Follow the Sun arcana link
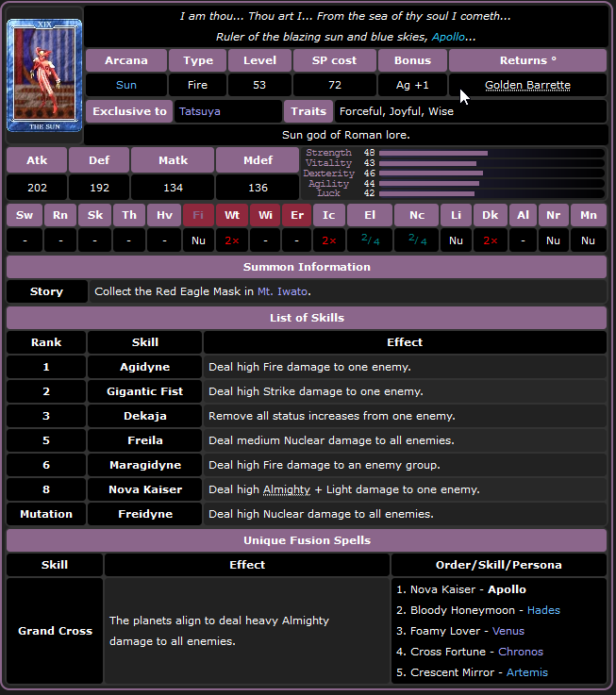 pyautogui.click(x=125, y=85)
